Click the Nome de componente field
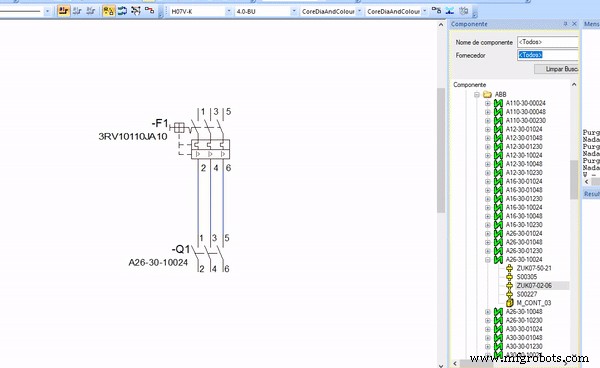Screen dimensions: 600x368 [x=548, y=42]
